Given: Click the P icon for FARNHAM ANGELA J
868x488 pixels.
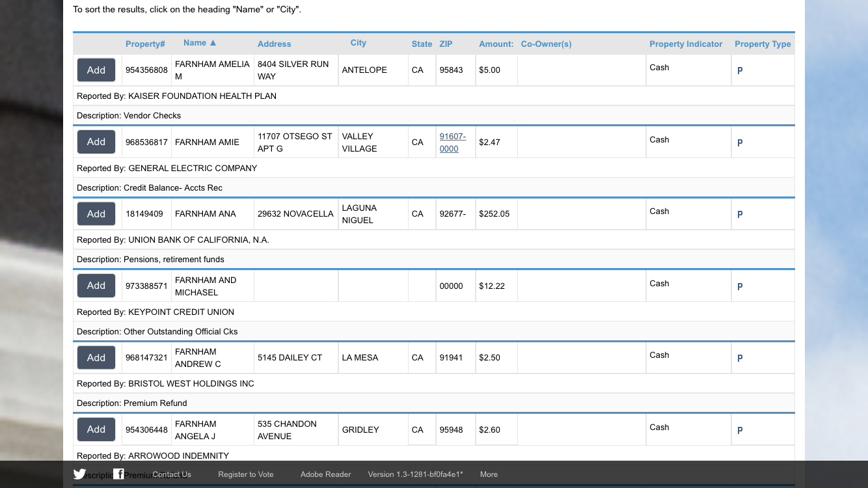Looking at the screenshot, I should [740, 431].
